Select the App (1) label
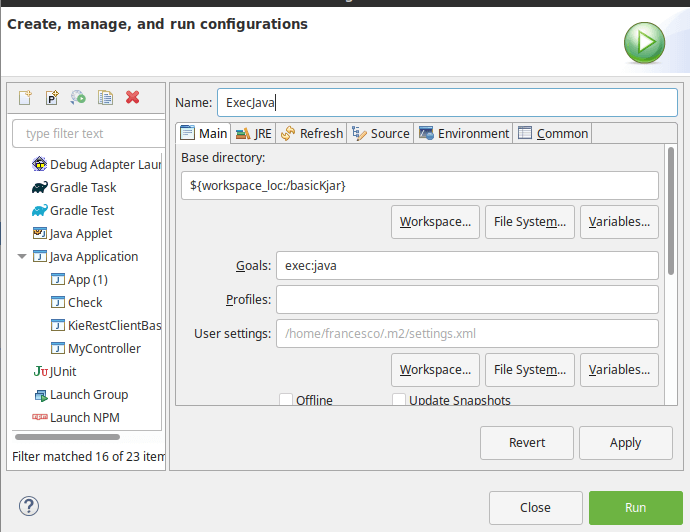This screenshot has width=690, height=532. (88, 279)
